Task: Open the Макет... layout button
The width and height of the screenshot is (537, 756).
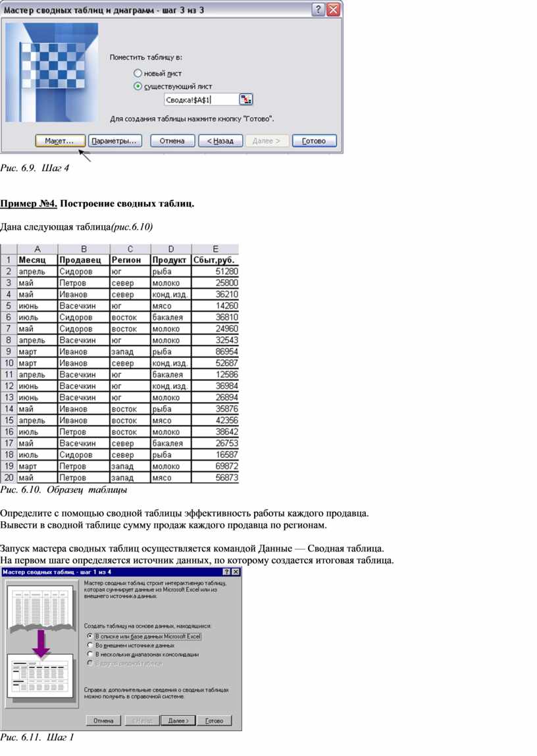Action: coord(60,141)
